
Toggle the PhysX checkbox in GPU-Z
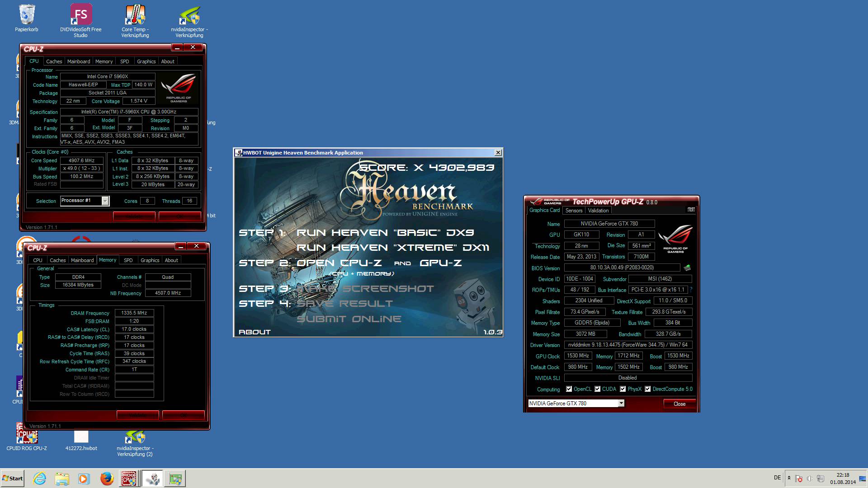(623, 389)
